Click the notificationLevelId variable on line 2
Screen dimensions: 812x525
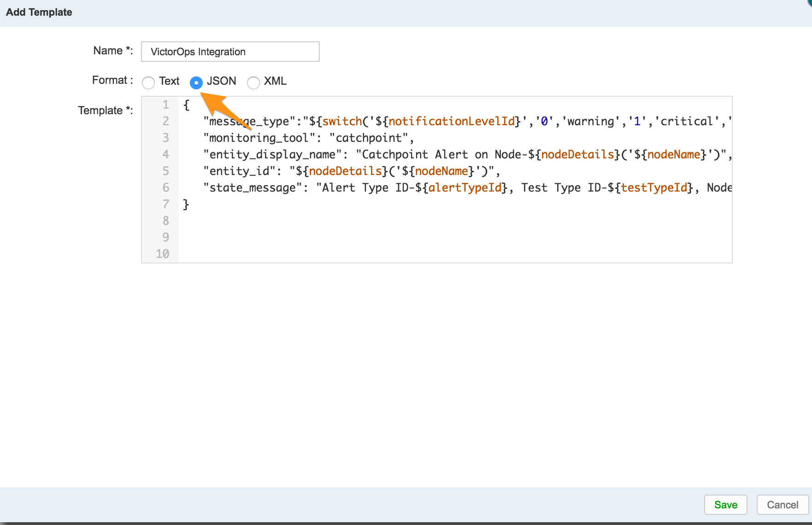(x=452, y=121)
